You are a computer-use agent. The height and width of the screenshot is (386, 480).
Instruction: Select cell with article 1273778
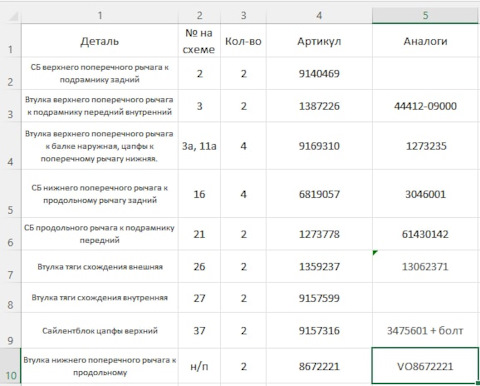pos(319,234)
